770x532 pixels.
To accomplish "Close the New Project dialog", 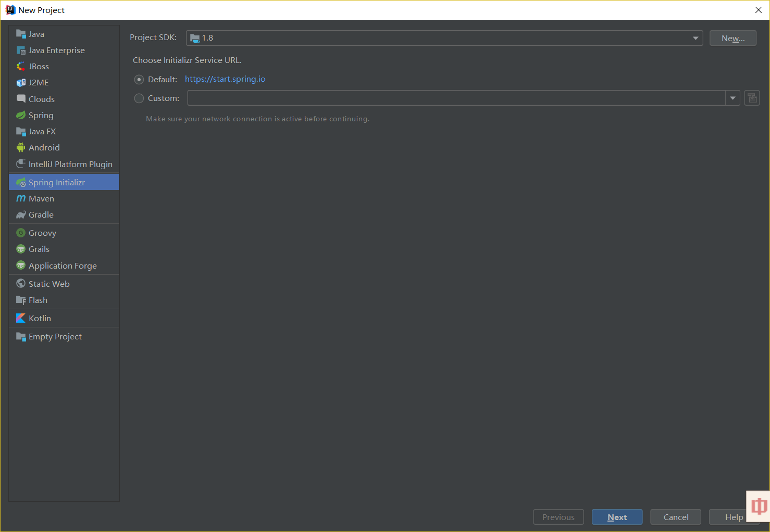I will point(759,10).
